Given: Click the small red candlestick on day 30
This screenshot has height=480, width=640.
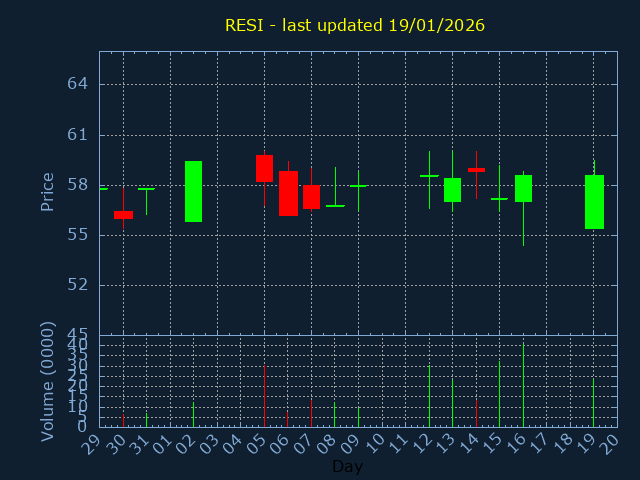Looking at the screenshot, I should 123,215.
